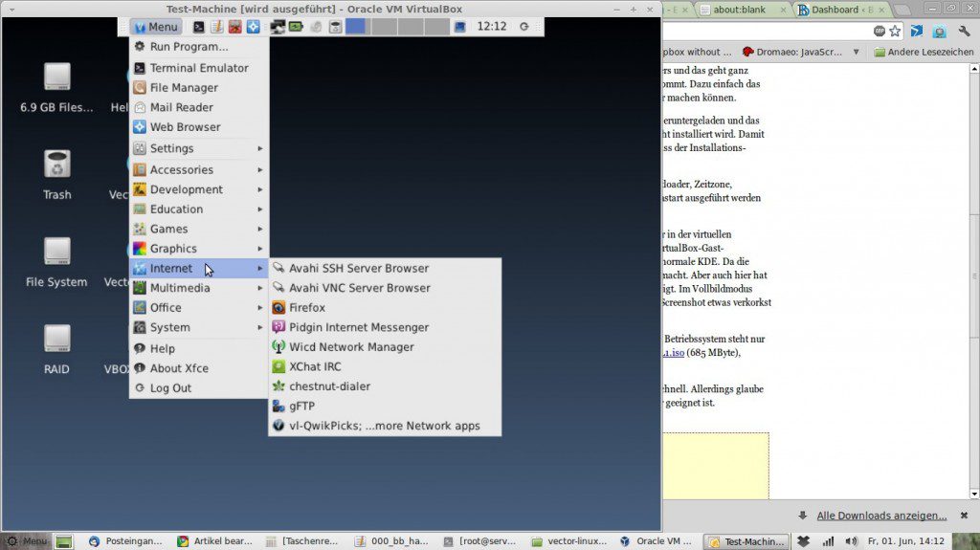This screenshot has width=980, height=550.
Task: Click the network monitor icon in the panel
Action: tap(278, 27)
